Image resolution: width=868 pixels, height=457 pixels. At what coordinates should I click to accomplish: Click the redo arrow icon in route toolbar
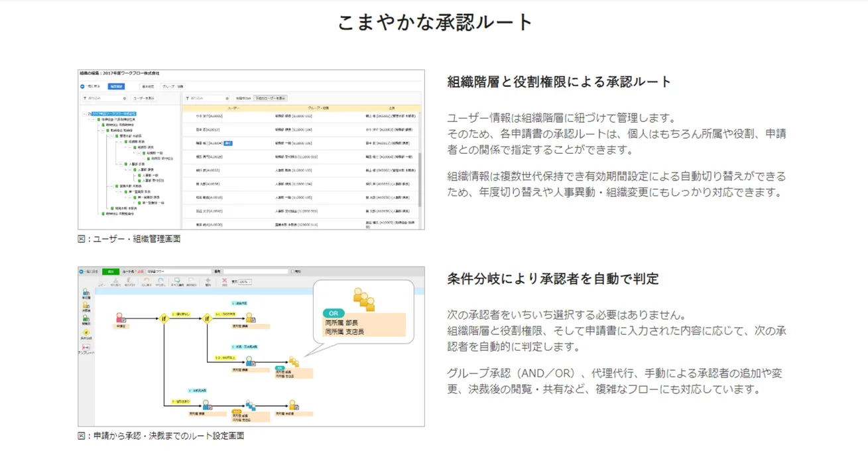pos(160,281)
